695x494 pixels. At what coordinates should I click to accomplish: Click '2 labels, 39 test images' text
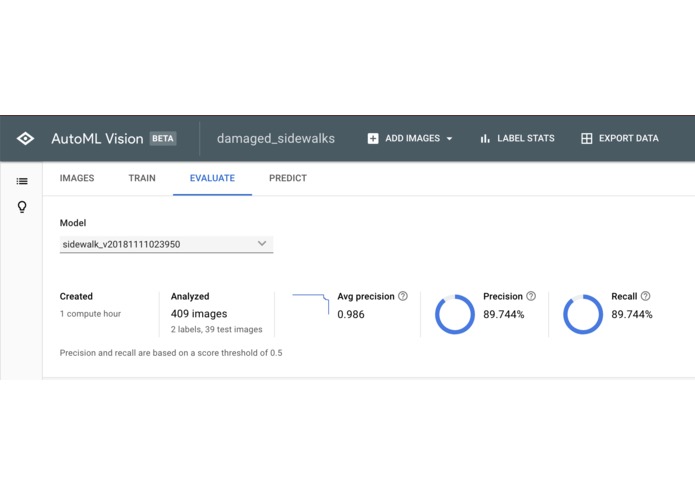point(216,329)
